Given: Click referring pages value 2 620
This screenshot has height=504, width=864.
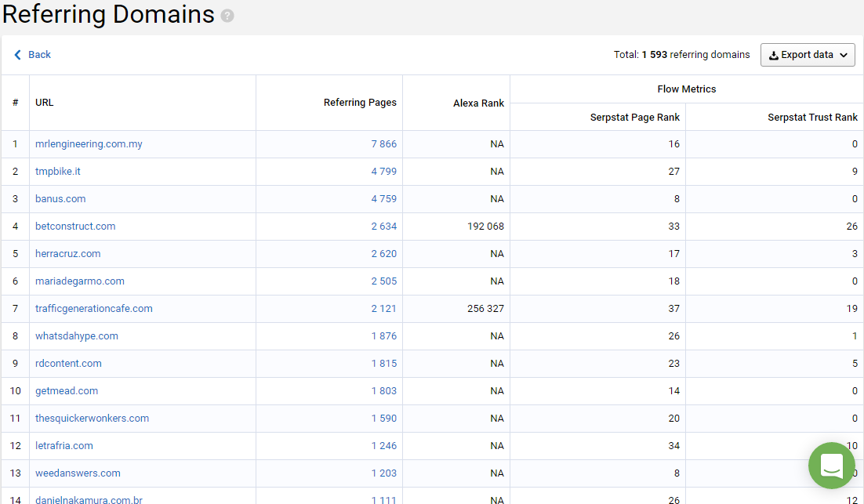Looking at the screenshot, I should 383,254.
